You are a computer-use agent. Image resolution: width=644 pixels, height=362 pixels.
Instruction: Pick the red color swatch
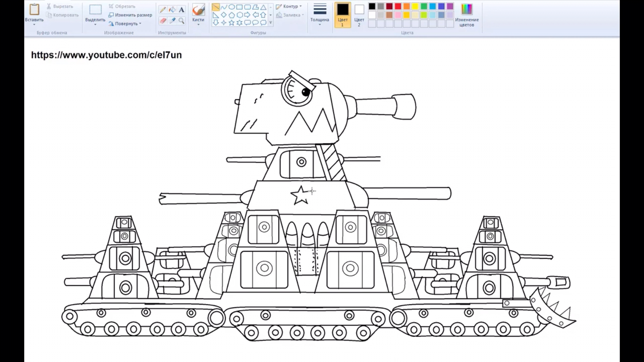point(397,6)
